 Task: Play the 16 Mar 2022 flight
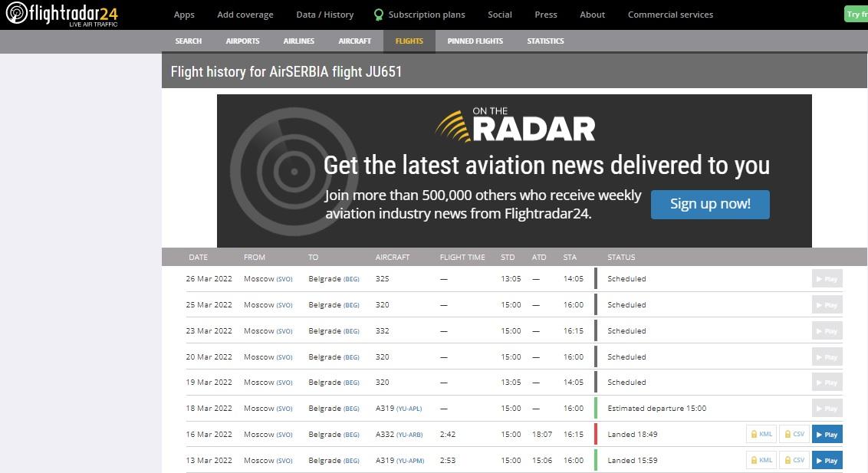[x=827, y=435]
